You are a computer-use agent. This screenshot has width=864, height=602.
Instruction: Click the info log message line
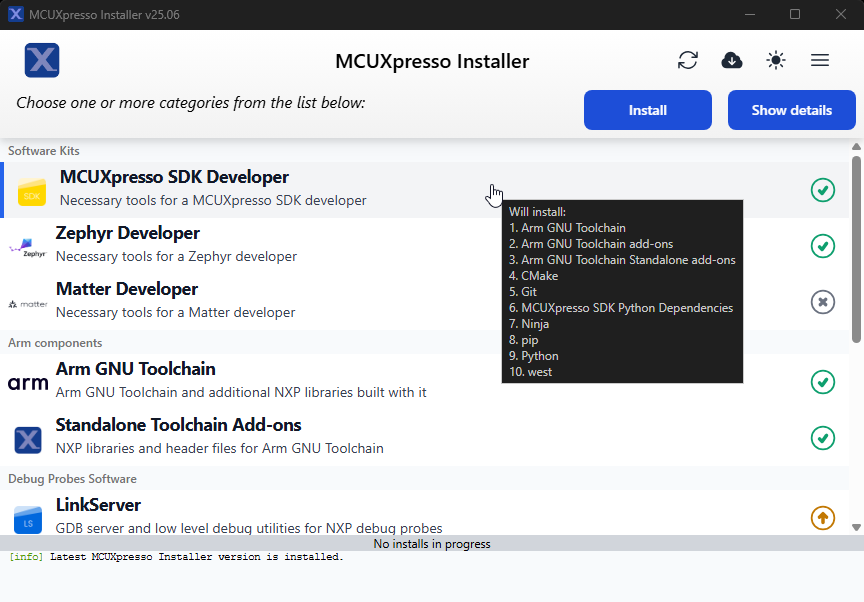[176, 557]
